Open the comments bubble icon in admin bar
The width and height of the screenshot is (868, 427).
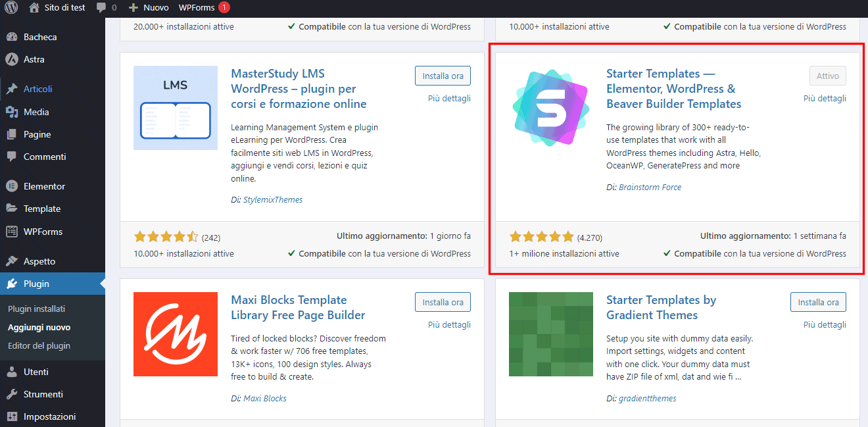[x=101, y=8]
